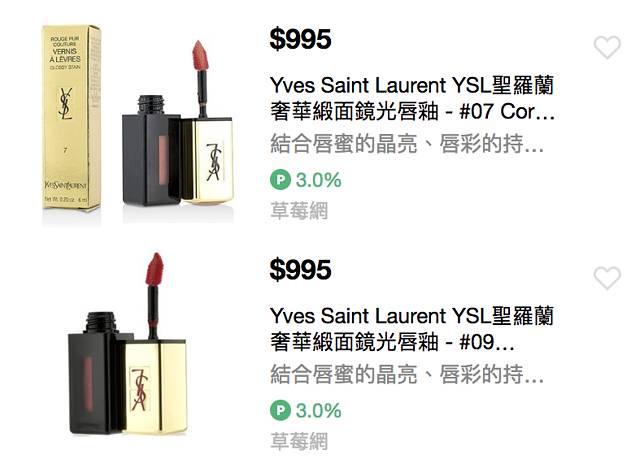Image resolution: width=644 pixels, height=463 pixels.
Task: Open the #09 YSL product title
Action: coord(412,329)
